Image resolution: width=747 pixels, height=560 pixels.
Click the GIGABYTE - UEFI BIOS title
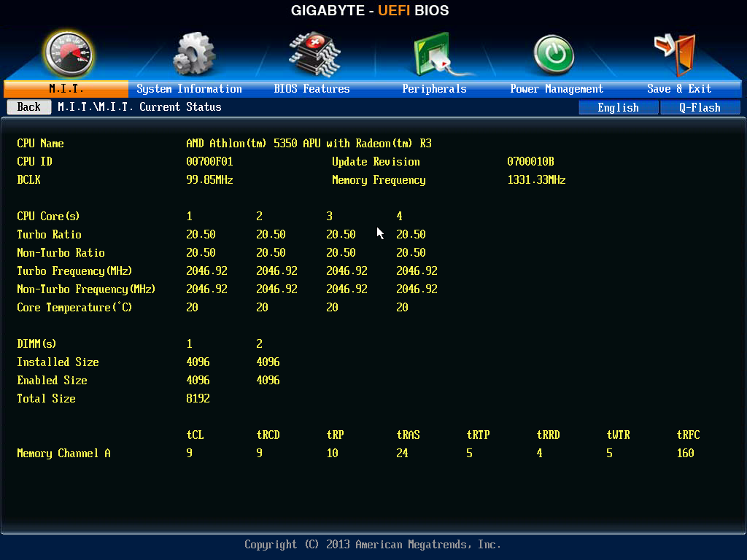pyautogui.click(x=370, y=10)
